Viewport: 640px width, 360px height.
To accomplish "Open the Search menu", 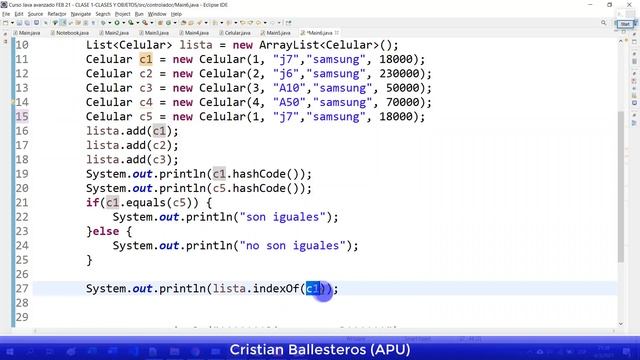I will point(103,14).
